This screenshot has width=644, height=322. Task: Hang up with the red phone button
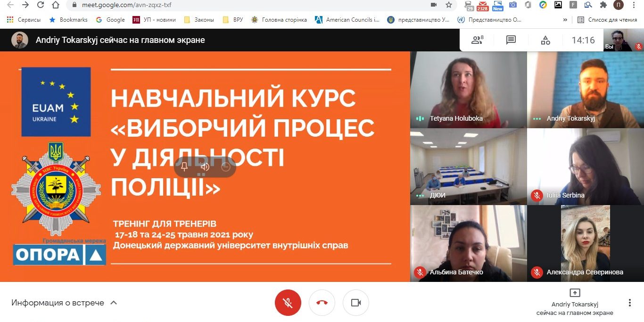[322, 303]
